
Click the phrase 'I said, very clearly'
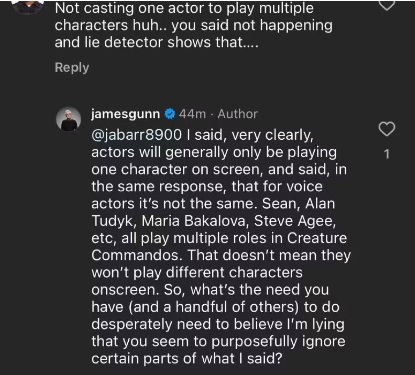[250, 135]
